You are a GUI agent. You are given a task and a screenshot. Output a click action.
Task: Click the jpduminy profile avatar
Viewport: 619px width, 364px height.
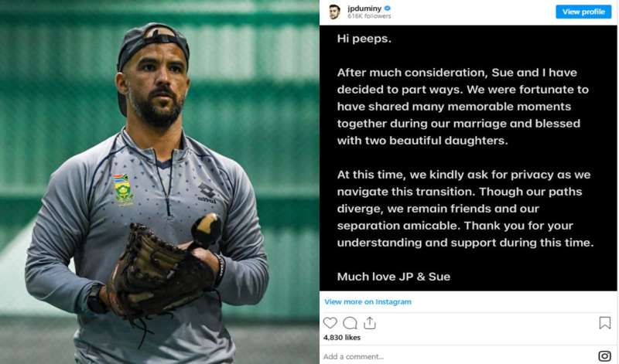click(334, 12)
